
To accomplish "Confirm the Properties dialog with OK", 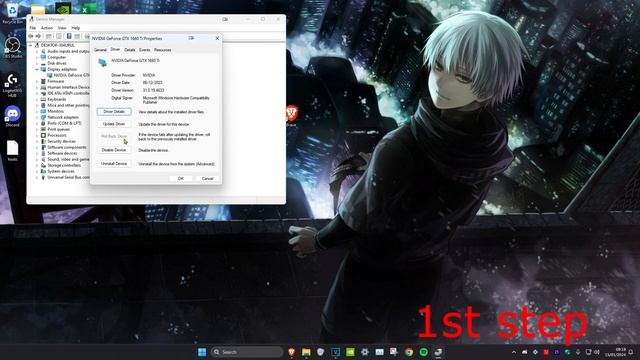I will 180,178.
